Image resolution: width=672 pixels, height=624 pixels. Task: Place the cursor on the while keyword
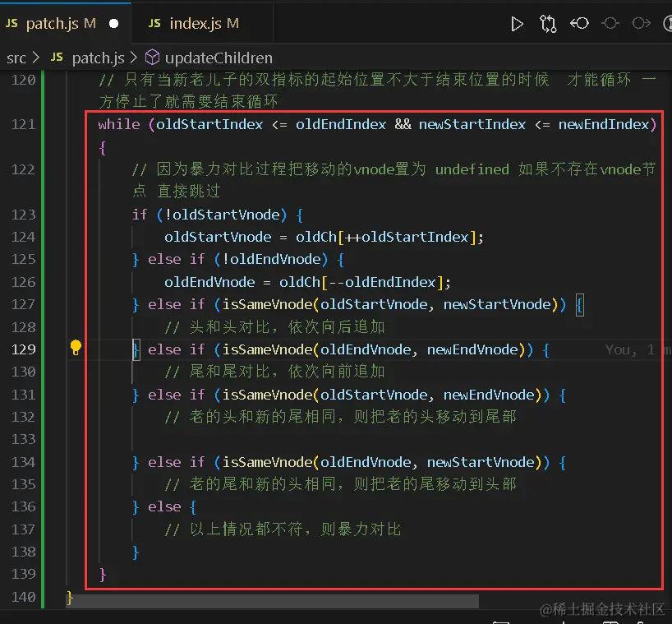[119, 124]
